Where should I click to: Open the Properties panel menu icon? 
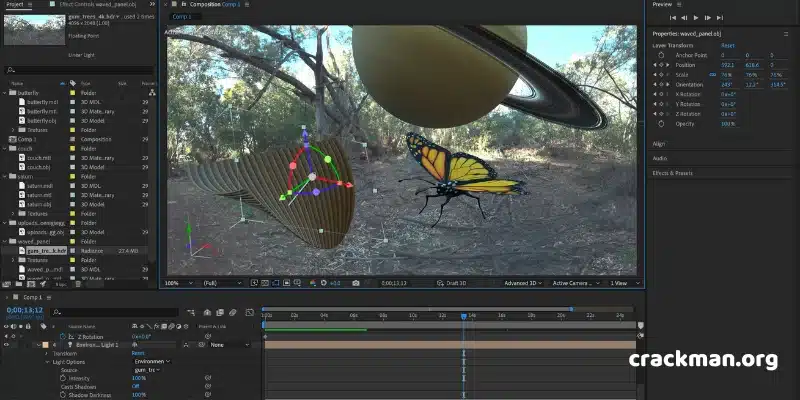click(x=786, y=34)
